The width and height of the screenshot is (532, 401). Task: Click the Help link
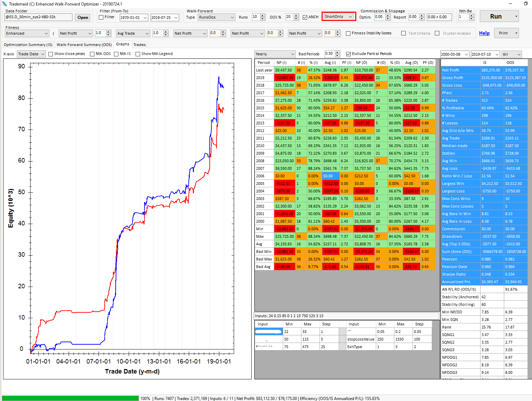[x=484, y=33]
